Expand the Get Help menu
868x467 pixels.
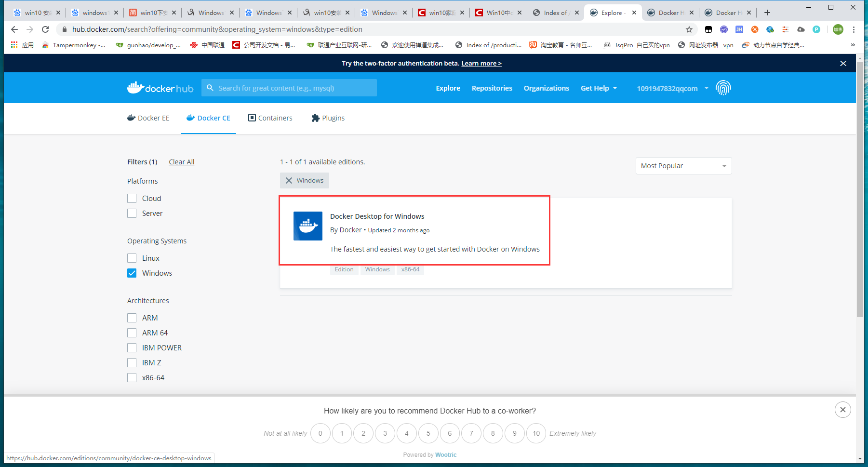[x=599, y=88]
